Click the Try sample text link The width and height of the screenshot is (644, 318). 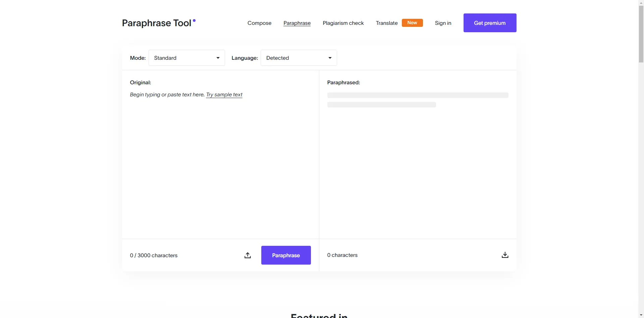[224, 95]
